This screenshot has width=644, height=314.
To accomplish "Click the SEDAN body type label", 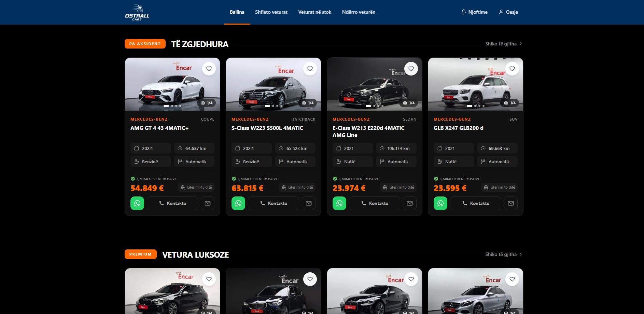I will point(409,119).
